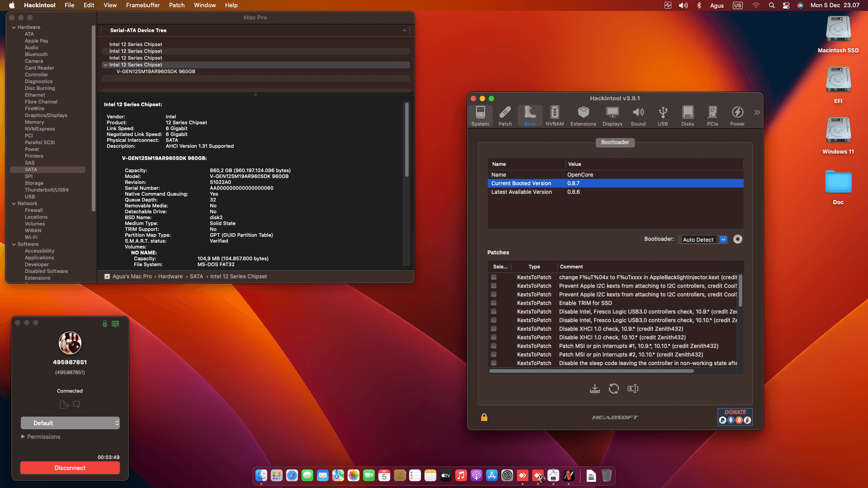Click the download OpenCore icon below the patches list
Image resolution: width=868 pixels, height=488 pixels.
(595, 389)
